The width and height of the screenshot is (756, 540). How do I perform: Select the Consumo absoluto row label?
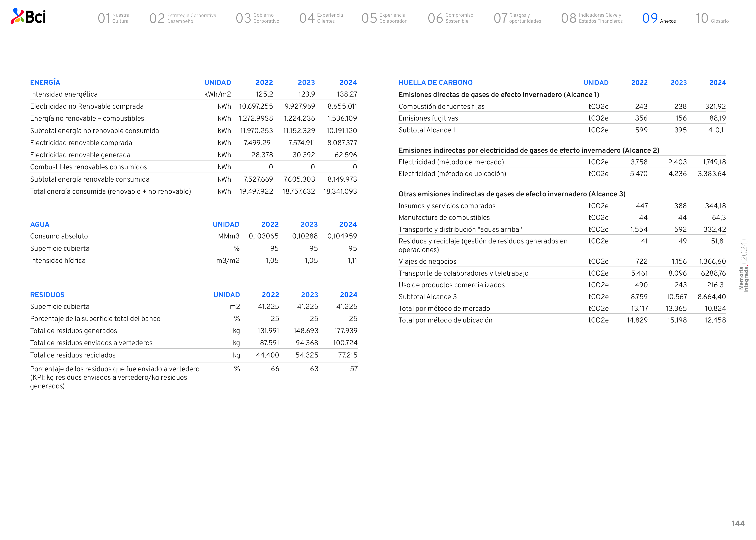pos(59,237)
